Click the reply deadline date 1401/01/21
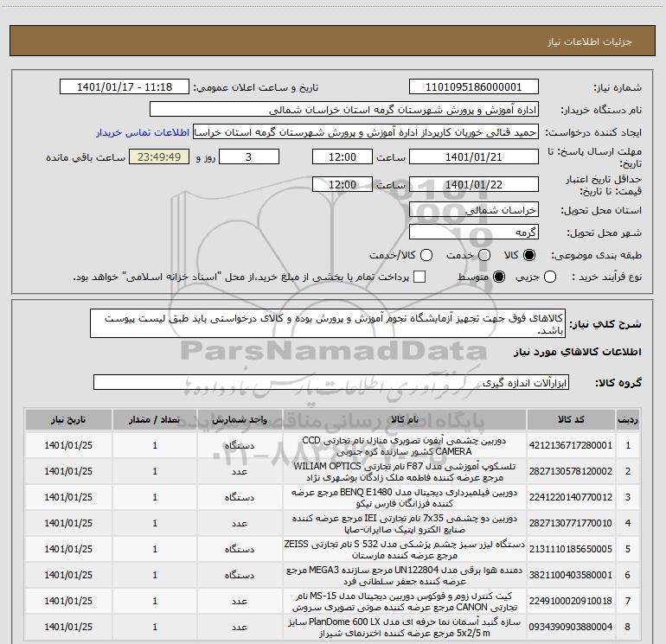 pyautogui.click(x=474, y=157)
